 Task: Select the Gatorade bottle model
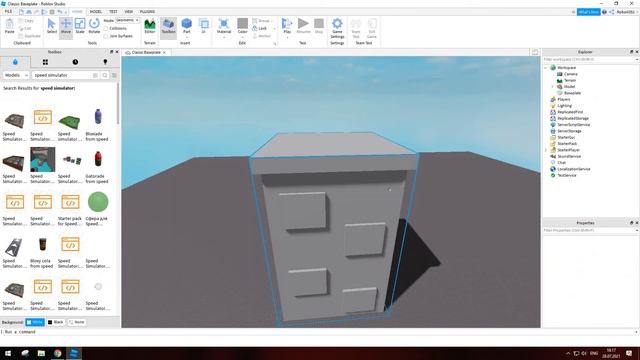(x=98, y=159)
